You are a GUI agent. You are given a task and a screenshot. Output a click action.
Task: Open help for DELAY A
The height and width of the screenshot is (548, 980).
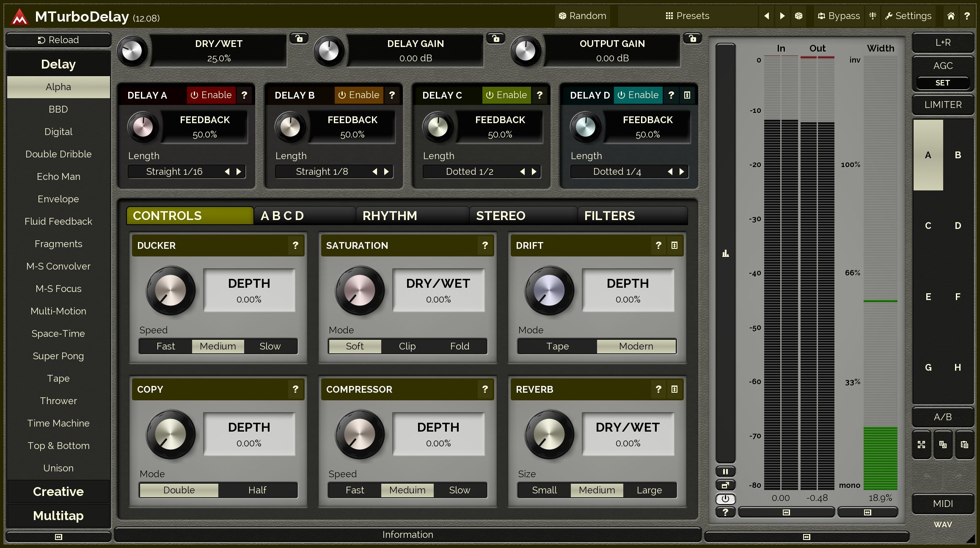(x=244, y=95)
